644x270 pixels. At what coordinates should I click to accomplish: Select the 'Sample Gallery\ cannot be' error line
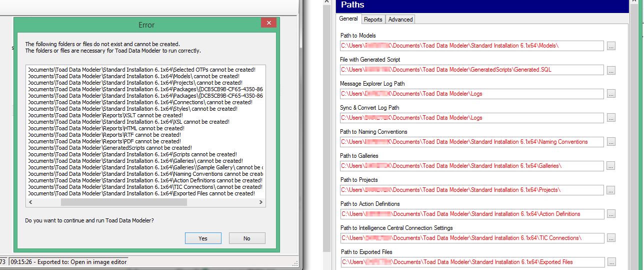click(x=145, y=167)
